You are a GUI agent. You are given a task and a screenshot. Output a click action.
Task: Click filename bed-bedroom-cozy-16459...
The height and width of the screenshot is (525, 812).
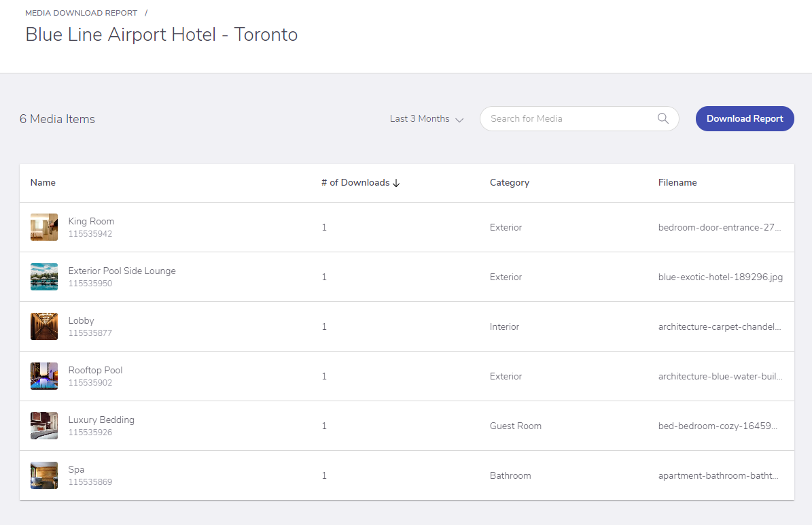718,426
